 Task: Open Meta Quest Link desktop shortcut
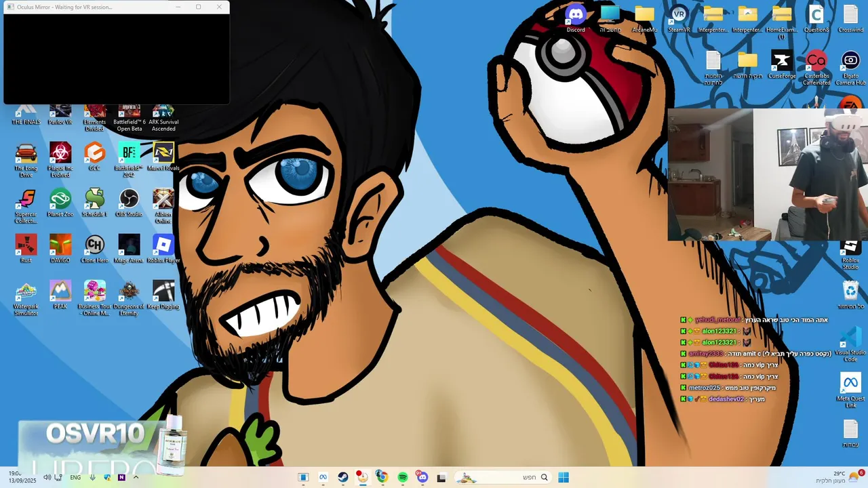pos(850,390)
